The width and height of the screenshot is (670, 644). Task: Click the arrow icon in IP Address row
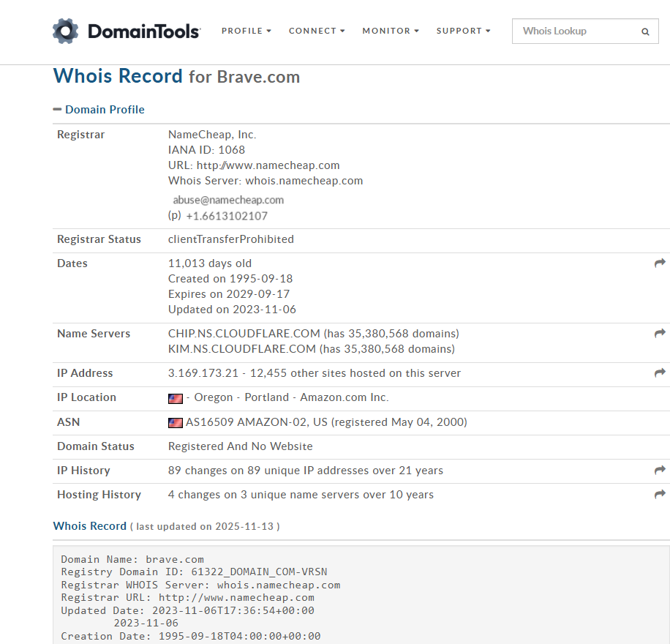click(x=660, y=373)
